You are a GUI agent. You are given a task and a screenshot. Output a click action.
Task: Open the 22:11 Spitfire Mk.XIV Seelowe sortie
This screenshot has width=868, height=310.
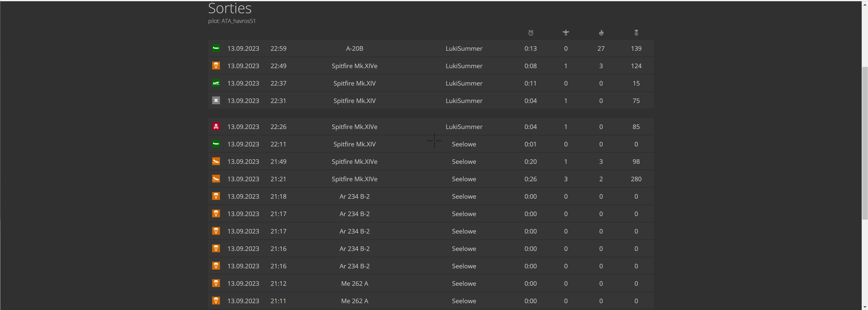(354, 144)
